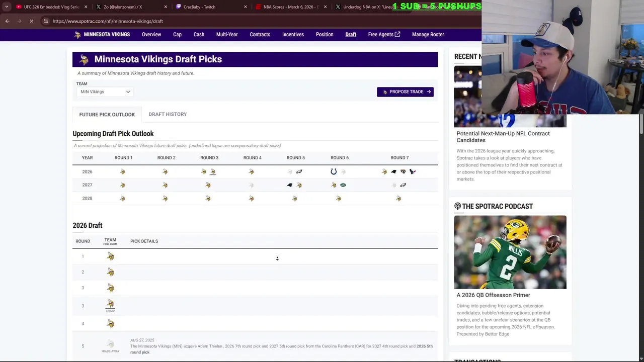644x362 pixels.
Task: Open A 2026 QB Offseason Primer link
Action: (493, 295)
